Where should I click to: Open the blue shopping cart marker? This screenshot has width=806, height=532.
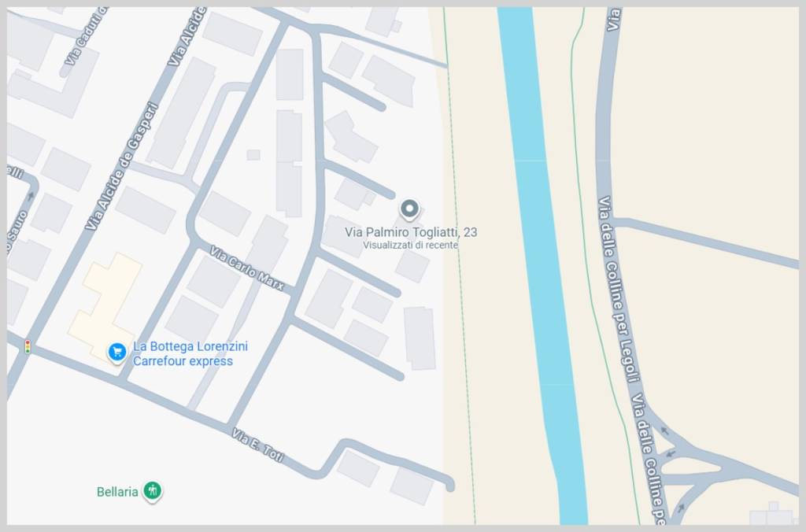[117, 352]
